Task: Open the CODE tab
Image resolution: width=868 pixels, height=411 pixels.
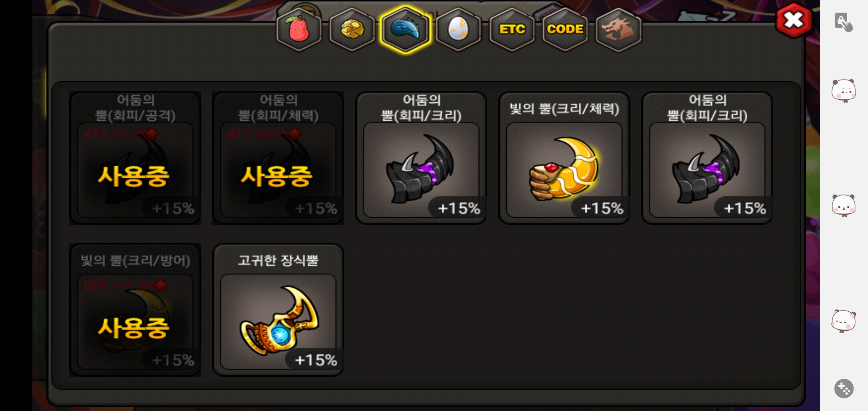Action: pos(565,30)
